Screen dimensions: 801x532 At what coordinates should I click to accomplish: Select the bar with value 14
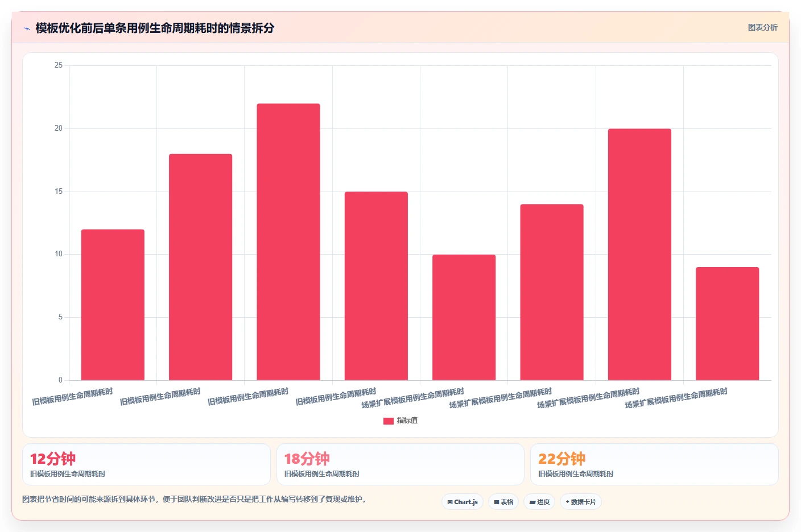point(552,292)
